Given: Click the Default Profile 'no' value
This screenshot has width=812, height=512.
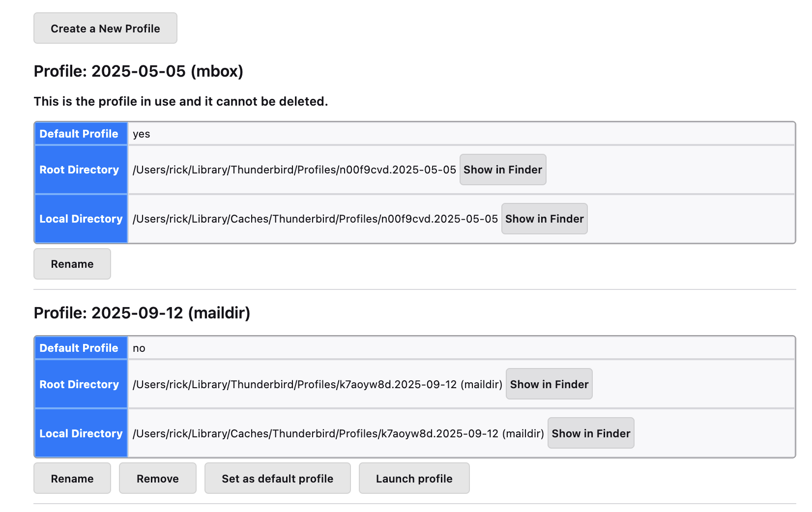Looking at the screenshot, I should [139, 348].
